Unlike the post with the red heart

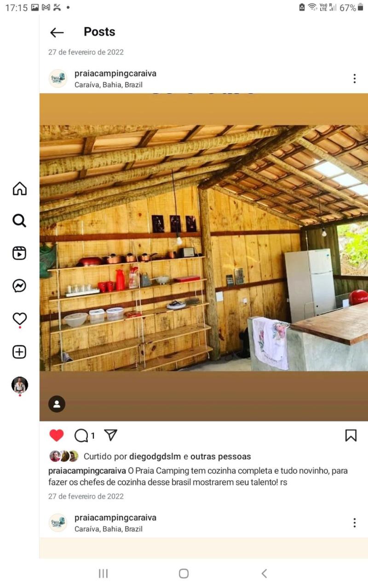coord(57,435)
